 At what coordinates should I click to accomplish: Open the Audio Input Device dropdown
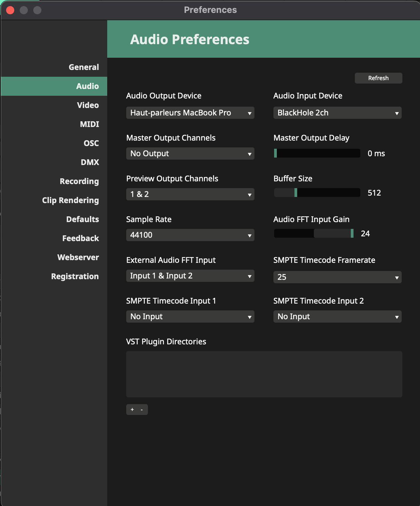point(337,113)
